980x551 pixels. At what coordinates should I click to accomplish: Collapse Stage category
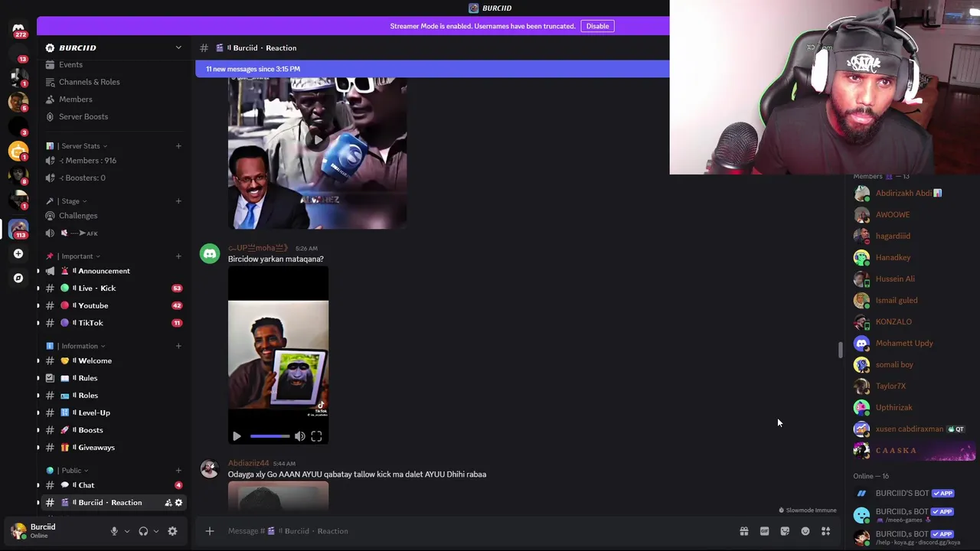point(70,201)
